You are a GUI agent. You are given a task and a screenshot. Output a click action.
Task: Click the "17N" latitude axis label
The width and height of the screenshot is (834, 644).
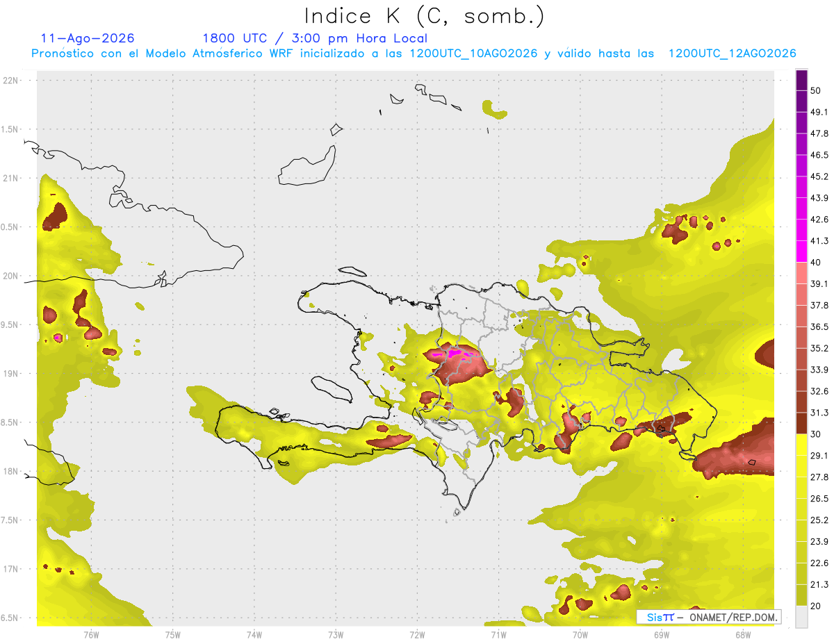12,570
